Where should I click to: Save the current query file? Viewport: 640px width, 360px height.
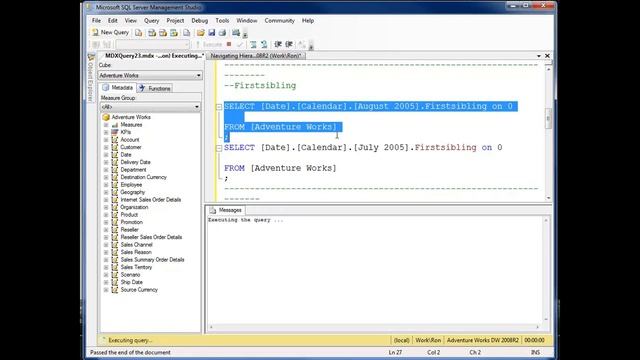point(211,33)
